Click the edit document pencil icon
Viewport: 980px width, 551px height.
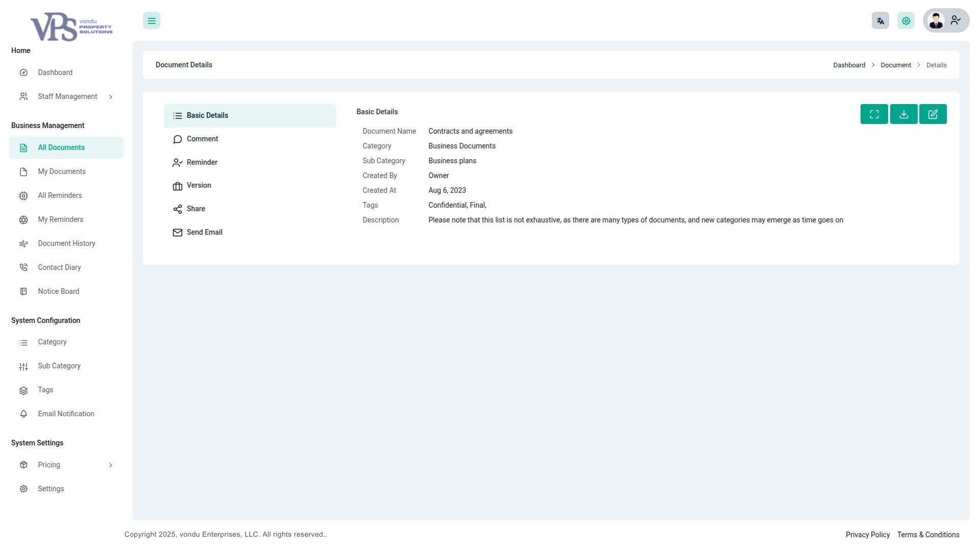pos(933,114)
